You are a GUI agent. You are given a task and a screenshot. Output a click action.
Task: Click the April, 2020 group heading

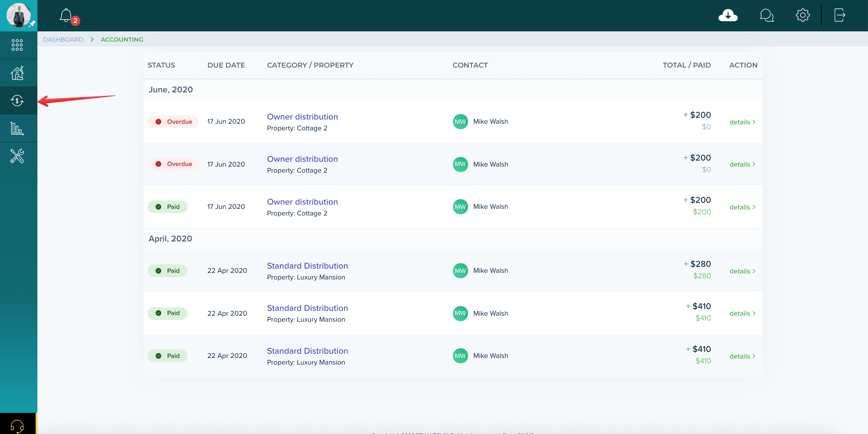tap(170, 238)
